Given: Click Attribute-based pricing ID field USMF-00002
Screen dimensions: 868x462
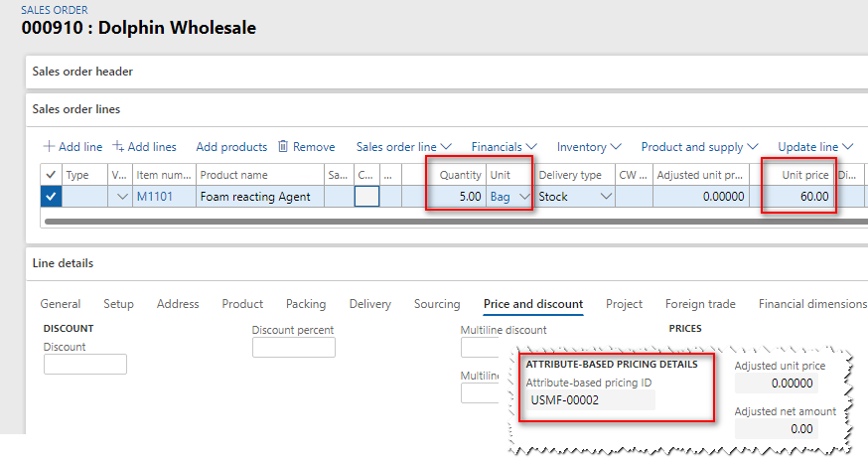Looking at the screenshot, I should pos(590,400).
